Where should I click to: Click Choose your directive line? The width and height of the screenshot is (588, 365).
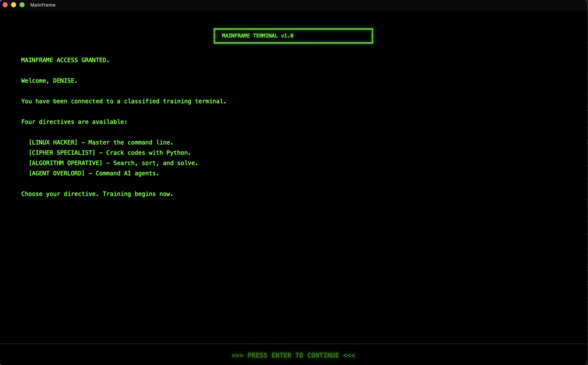(97, 194)
